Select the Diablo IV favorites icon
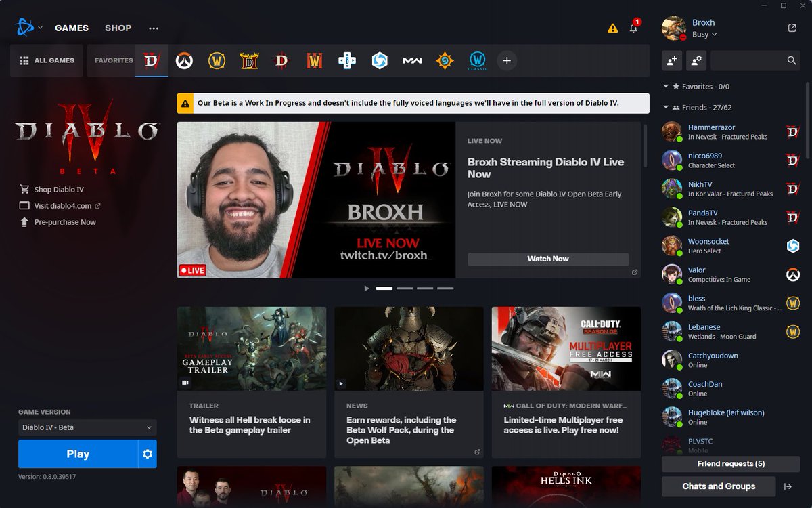812x508 pixels. pos(152,61)
